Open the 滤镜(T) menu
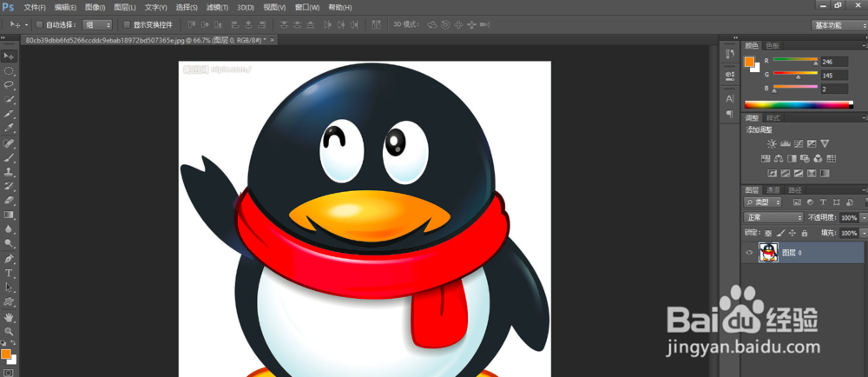The width and height of the screenshot is (868, 377). pyautogui.click(x=217, y=8)
